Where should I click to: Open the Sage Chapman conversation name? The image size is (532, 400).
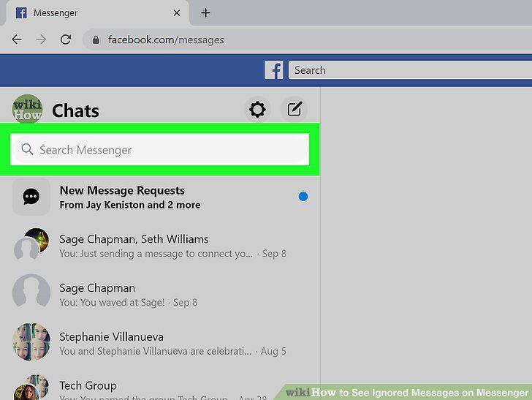97,288
